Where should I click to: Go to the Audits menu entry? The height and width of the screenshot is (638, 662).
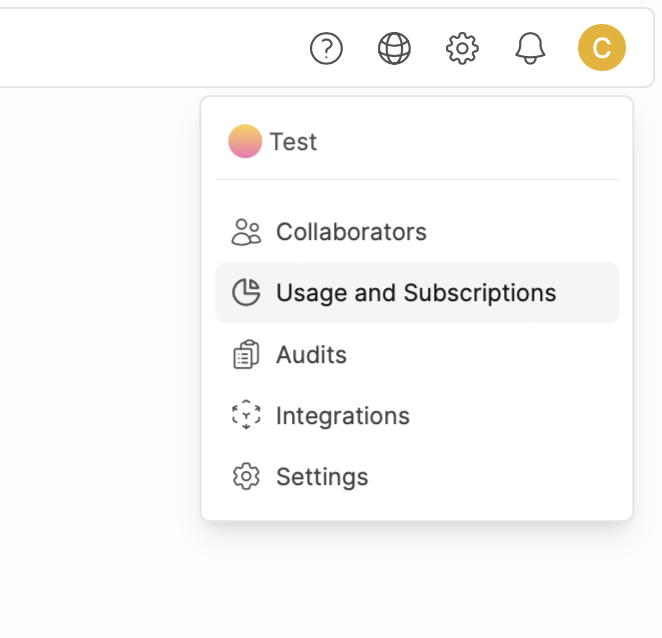311,355
